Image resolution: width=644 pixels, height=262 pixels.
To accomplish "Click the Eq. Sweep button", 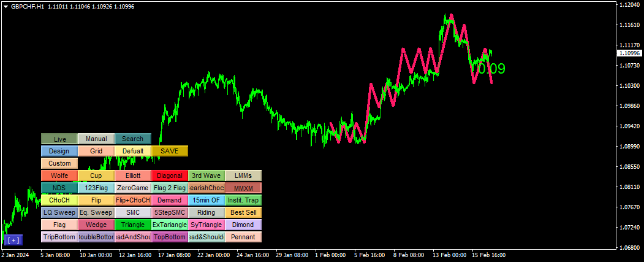I will 96,213.
